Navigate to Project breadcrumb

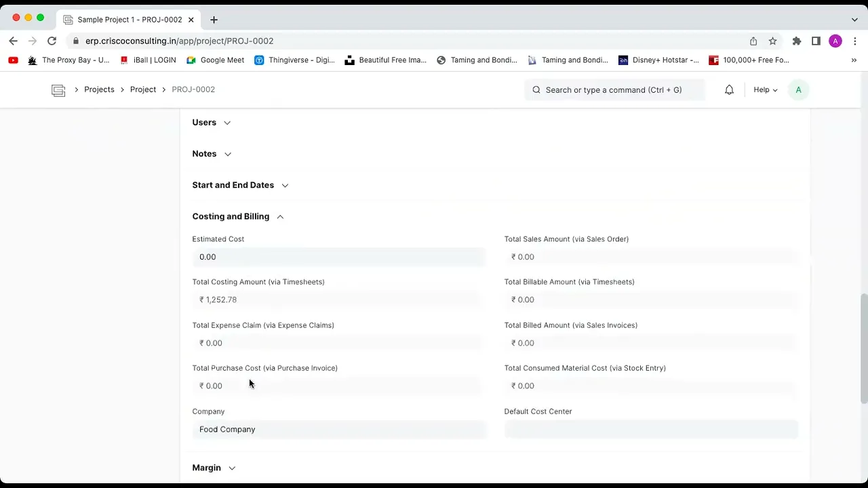coord(143,89)
